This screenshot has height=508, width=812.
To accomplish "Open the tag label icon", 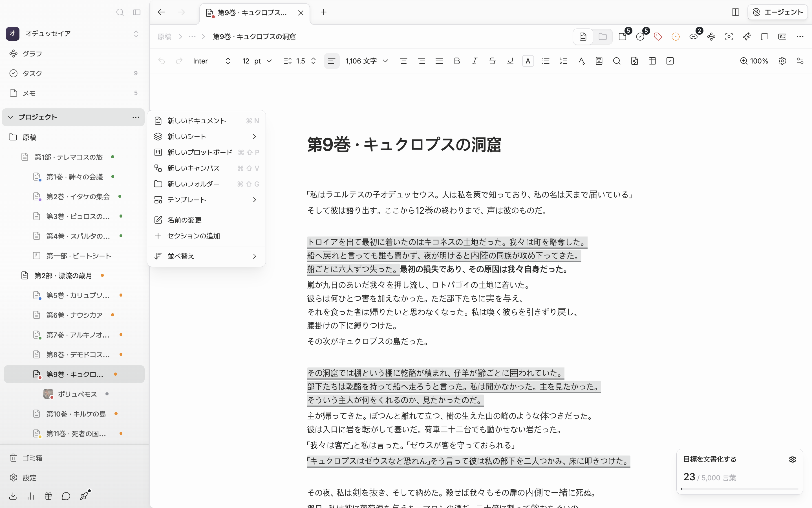I will (658, 37).
